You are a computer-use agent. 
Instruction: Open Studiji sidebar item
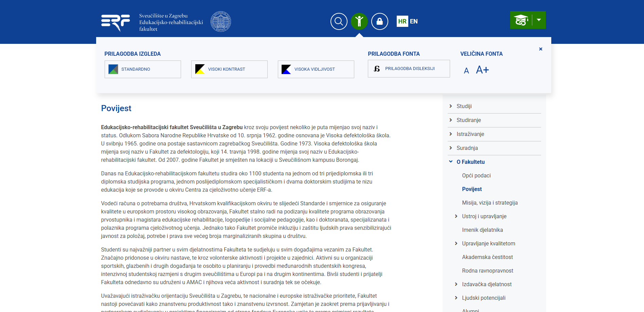pos(464,106)
